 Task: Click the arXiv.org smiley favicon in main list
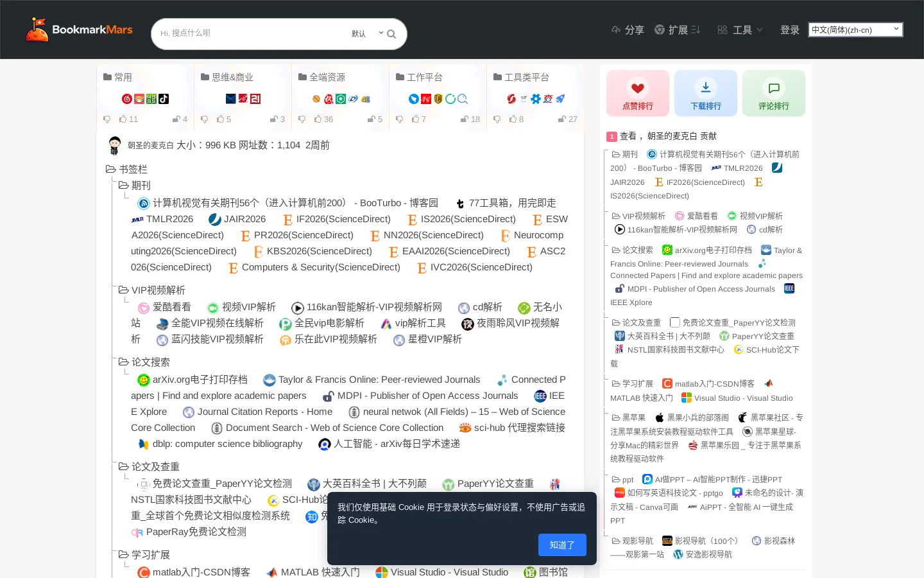click(x=144, y=380)
